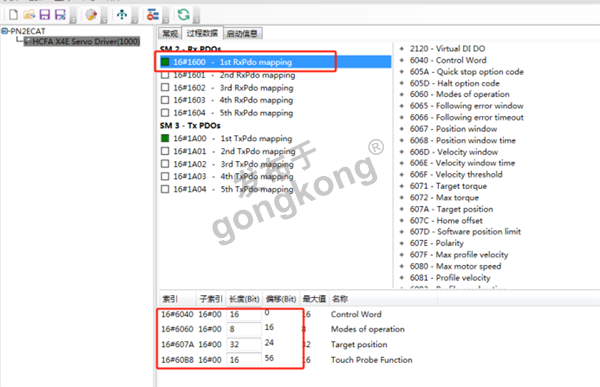Edit length field of 16#607A row
Screen dimensions: 600x387
244,345
